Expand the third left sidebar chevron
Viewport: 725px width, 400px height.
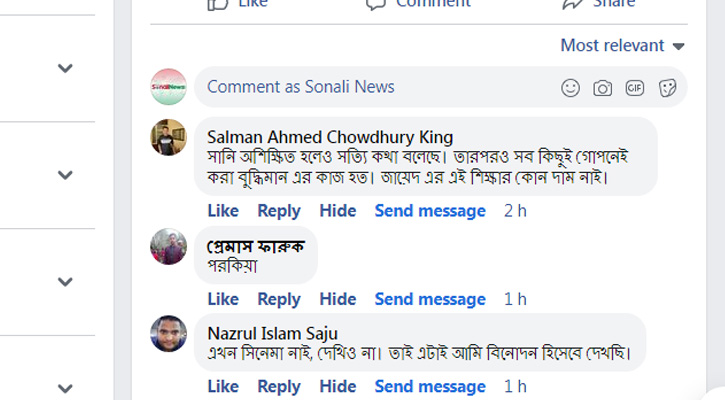(65, 282)
